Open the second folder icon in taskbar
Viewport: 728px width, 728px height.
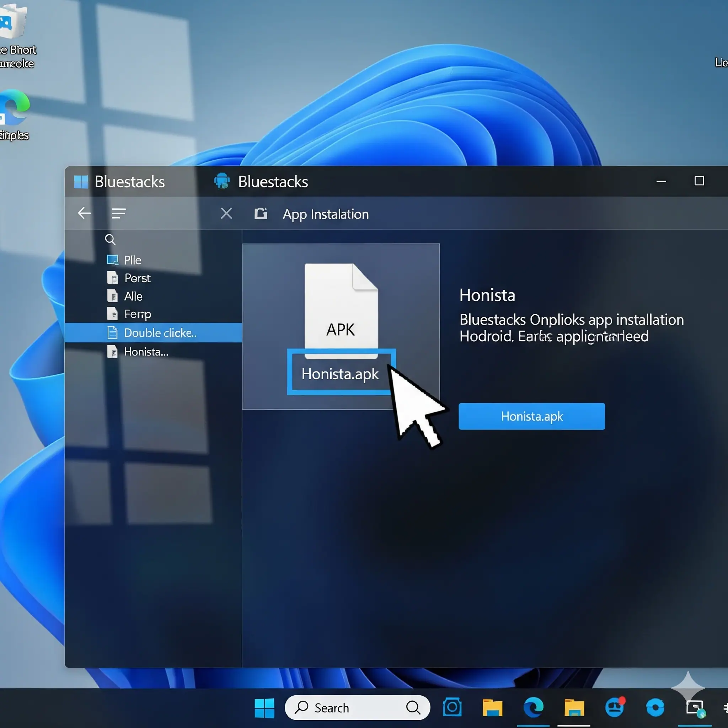574,707
